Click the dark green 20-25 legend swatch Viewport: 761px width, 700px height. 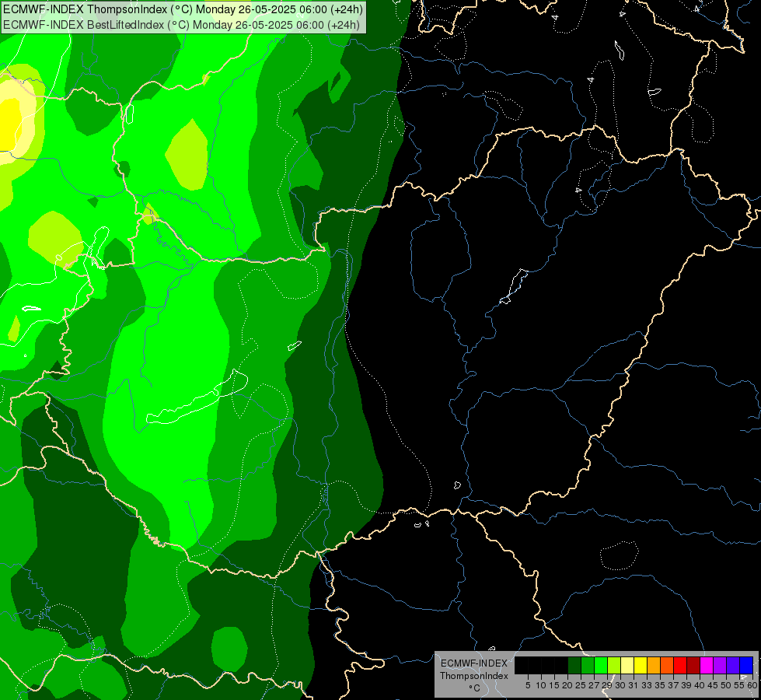pyautogui.click(x=574, y=665)
